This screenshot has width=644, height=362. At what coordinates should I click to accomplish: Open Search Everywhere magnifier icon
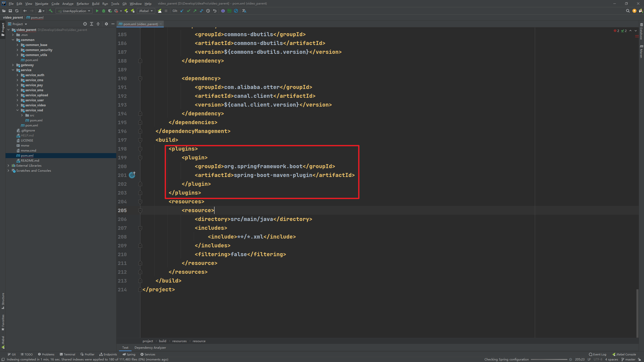[x=628, y=11]
